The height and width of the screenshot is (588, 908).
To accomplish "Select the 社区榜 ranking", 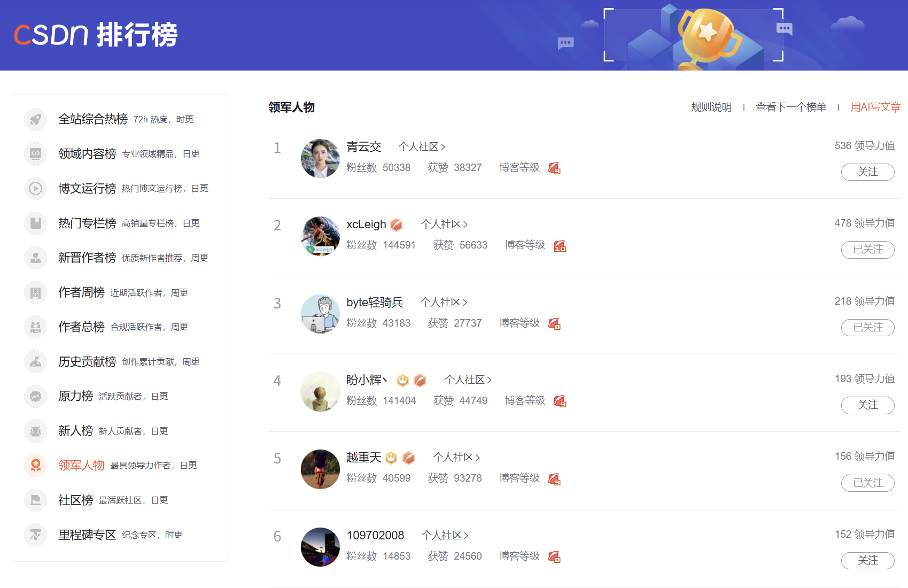I will tap(75, 500).
